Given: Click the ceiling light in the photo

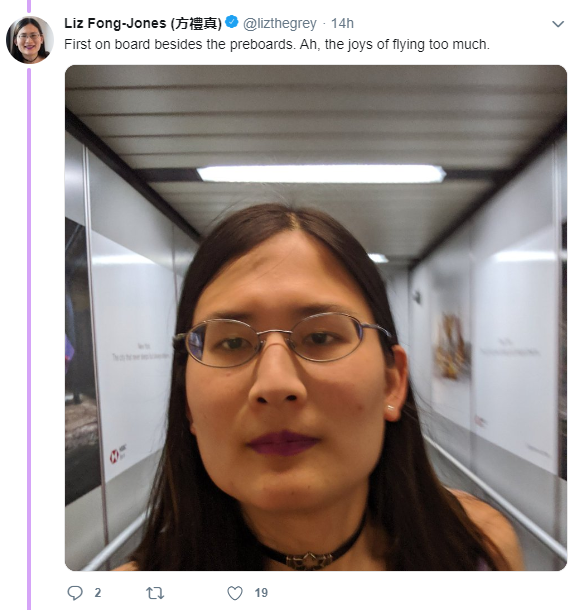Looking at the screenshot, I should point(321,174).
